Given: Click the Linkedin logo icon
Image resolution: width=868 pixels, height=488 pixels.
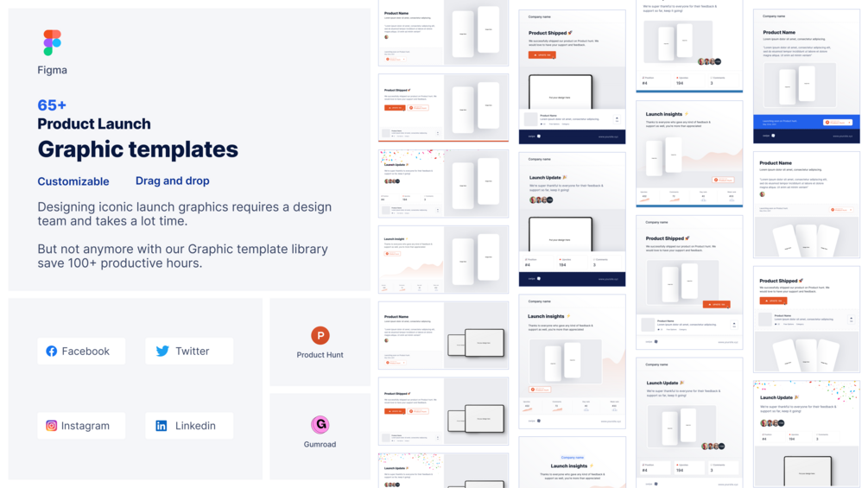Looking at the screenshot, I should click(162, 426).
